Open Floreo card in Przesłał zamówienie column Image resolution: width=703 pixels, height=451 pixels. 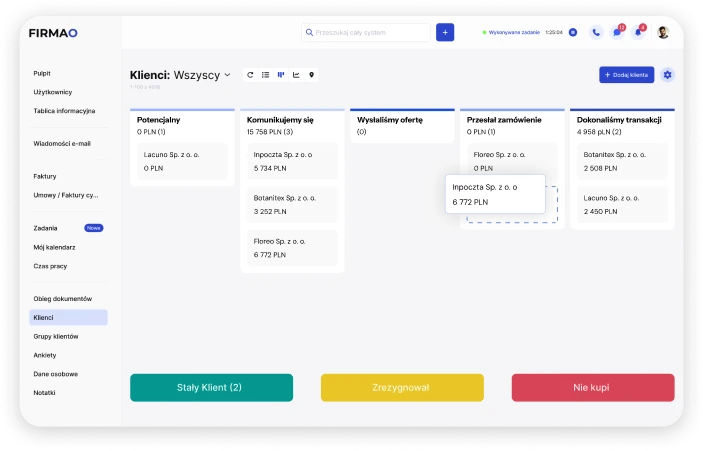click(512, 158)
